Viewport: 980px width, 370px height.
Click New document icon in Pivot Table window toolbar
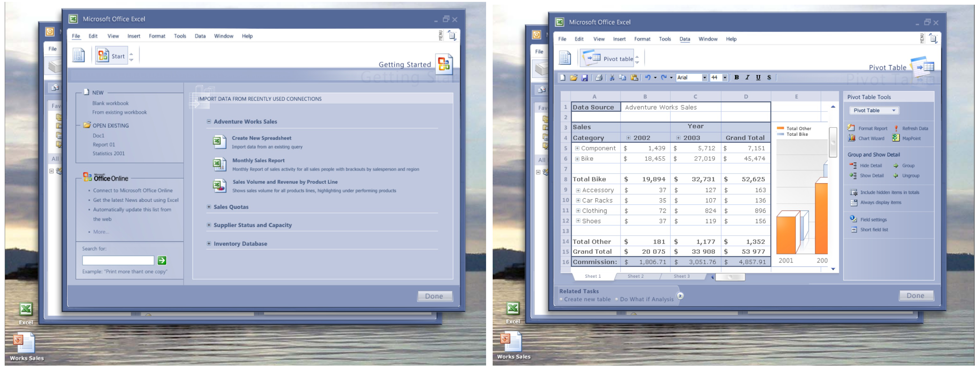(x=563, y=77)
